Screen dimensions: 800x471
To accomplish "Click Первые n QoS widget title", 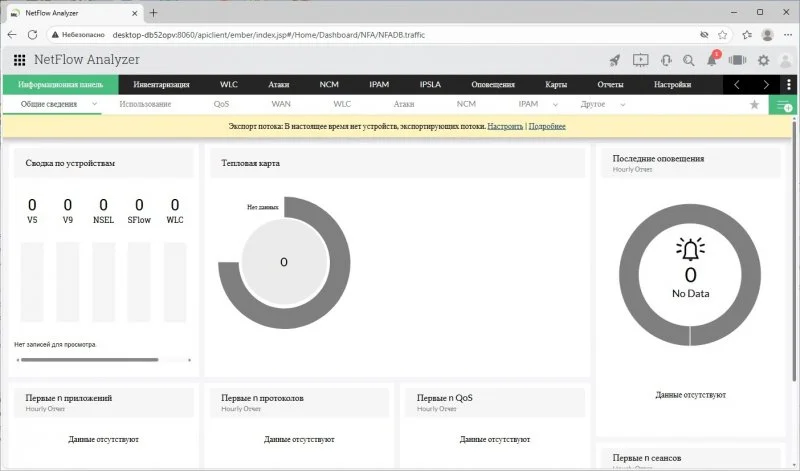I will click(444, 398).
